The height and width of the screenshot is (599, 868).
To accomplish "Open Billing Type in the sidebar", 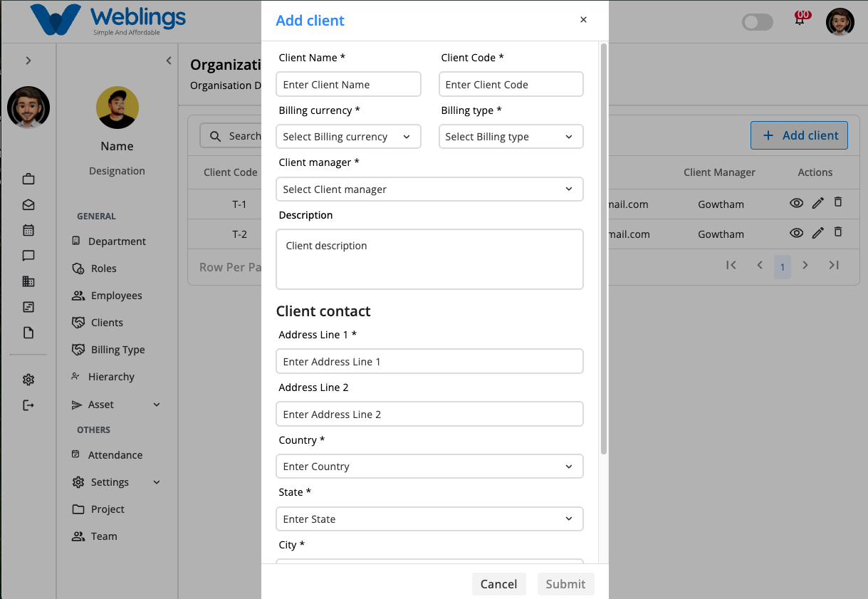I will (x=108, y=350).
